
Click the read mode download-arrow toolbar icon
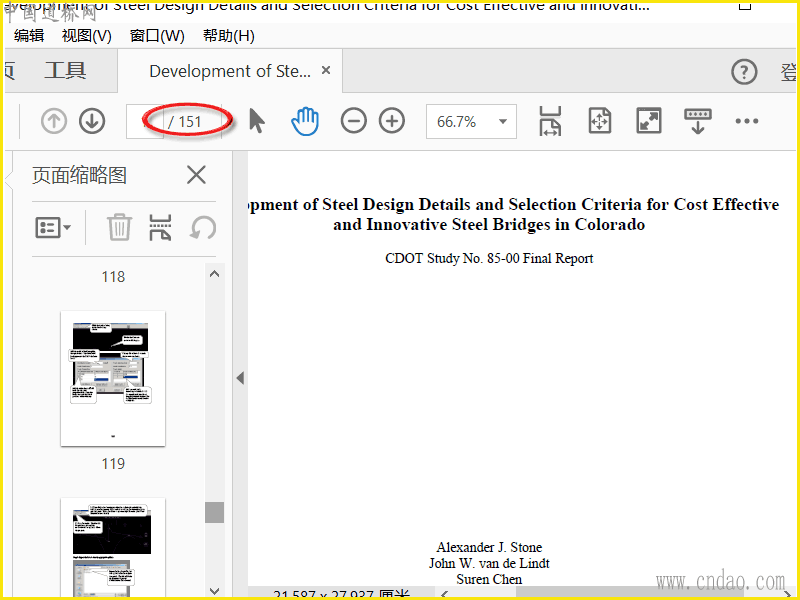pos(697,121)
